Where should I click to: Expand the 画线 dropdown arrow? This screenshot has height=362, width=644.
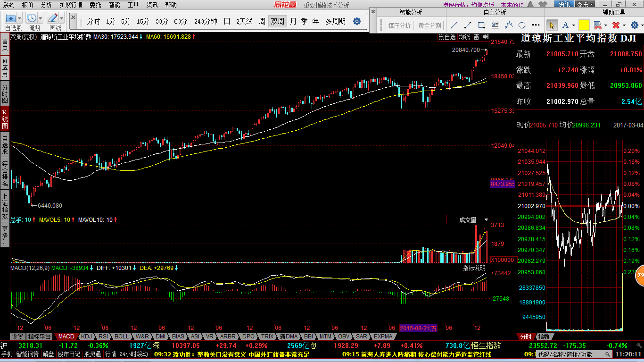[x=62, y=18]
